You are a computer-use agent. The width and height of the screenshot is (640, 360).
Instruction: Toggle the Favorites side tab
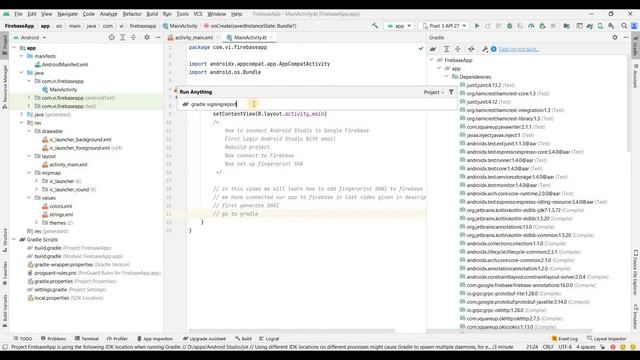(x=4, y=273)
